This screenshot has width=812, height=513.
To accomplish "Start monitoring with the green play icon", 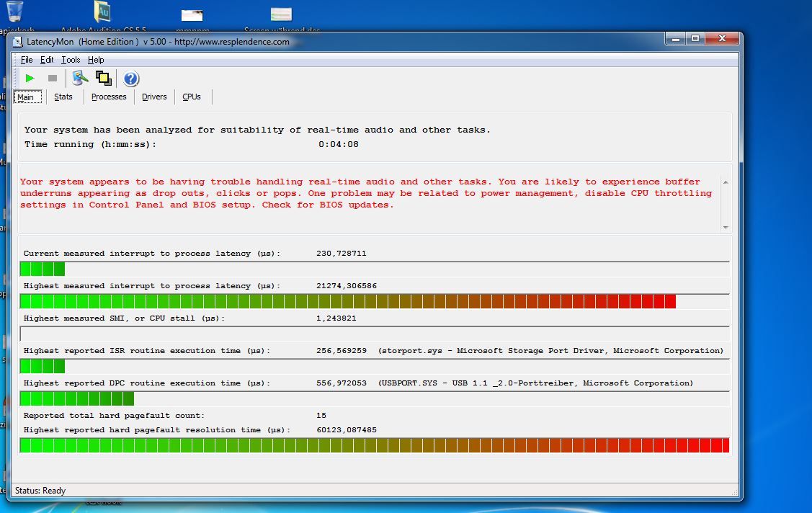I will pos(30,78).
